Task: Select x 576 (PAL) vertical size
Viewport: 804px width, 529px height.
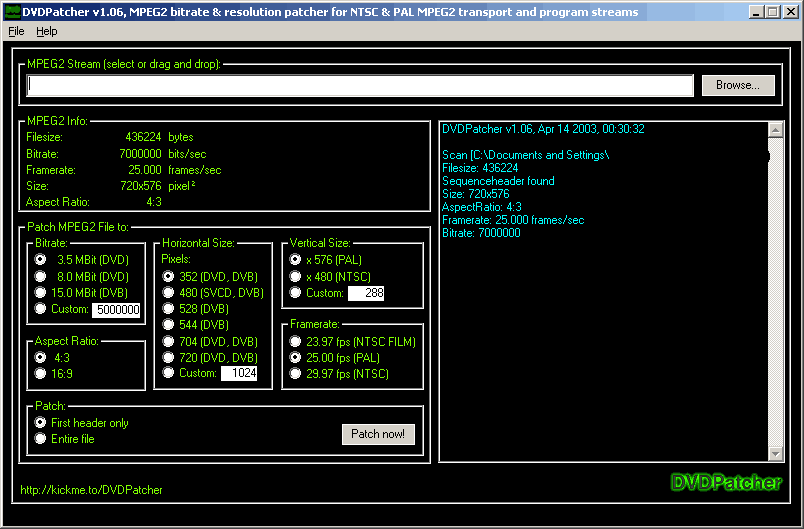Action: 295,260
